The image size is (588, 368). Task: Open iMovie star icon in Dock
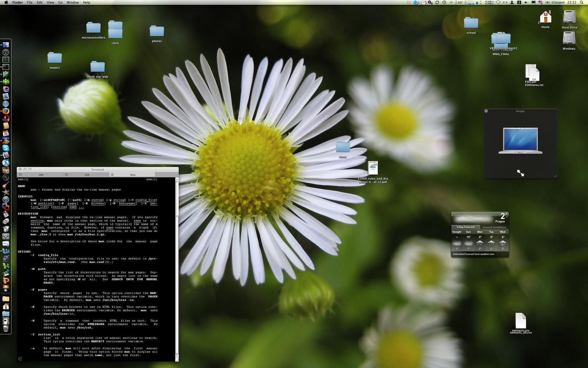point(6,192)
